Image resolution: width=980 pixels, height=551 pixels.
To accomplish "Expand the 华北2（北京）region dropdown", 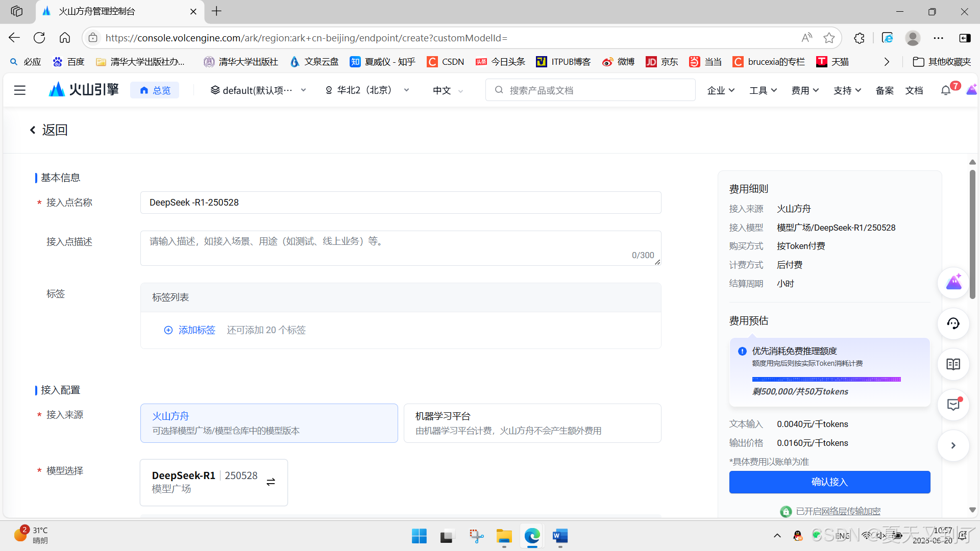I will point(367,90).
